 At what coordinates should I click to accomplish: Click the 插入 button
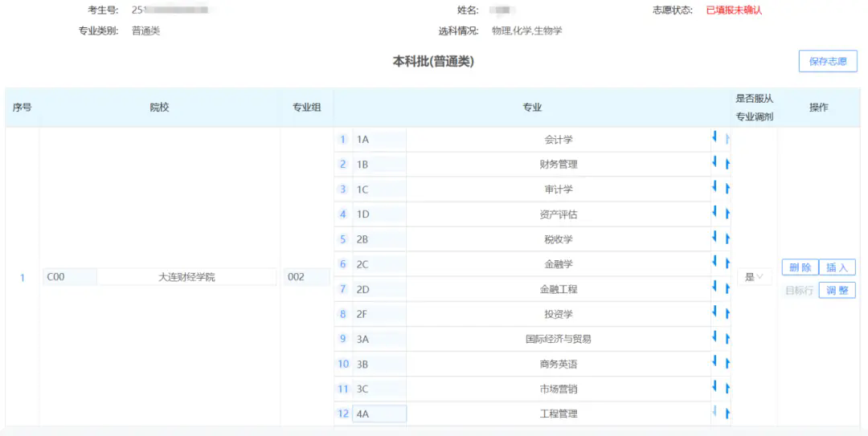[x=837, y=268]
